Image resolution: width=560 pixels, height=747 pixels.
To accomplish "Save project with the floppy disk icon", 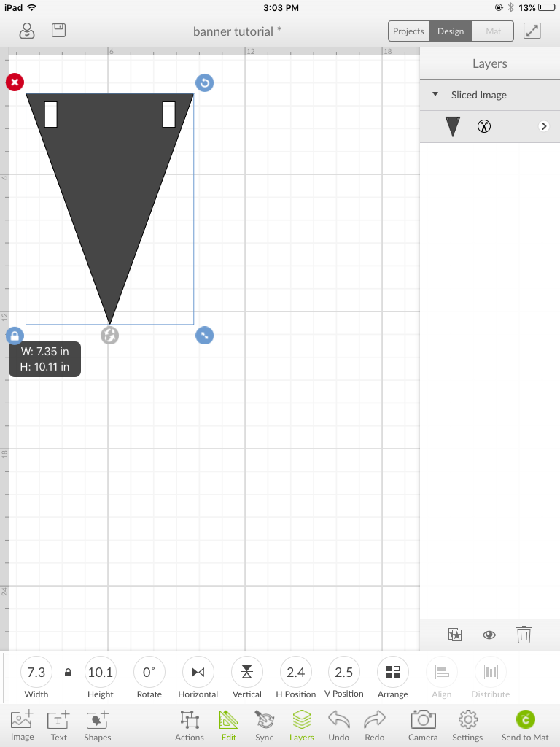I will (x=58, y=31).
